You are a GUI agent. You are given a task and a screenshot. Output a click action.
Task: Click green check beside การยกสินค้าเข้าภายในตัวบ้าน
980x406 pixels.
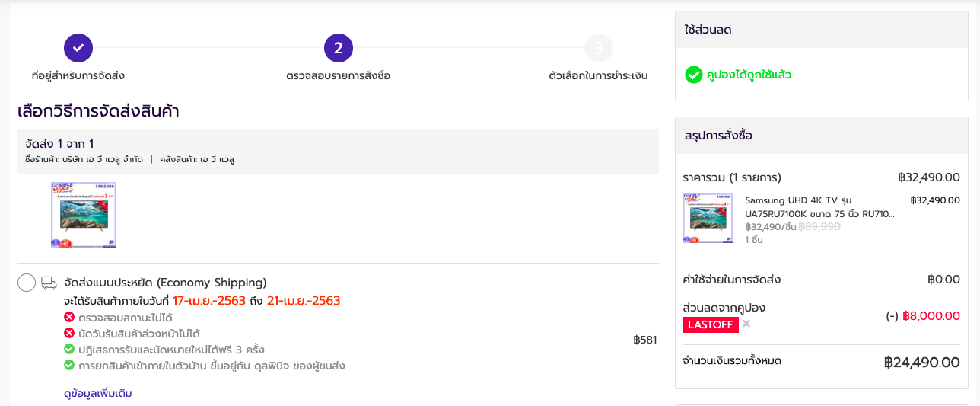[69, 366]
